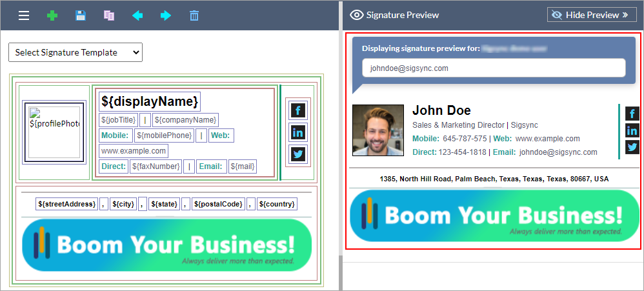Click the Boom Your Business banner in editor
Screen dimensions: 644x291
166,245
